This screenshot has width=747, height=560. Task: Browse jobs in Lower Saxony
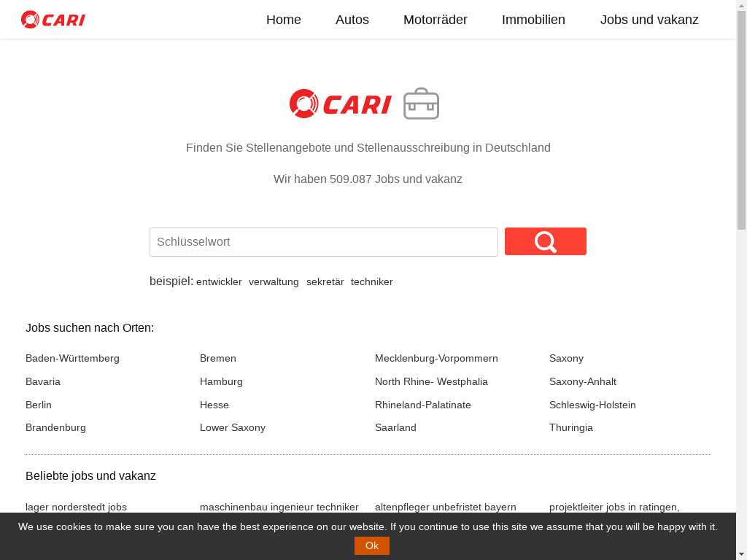coord(233,427)
